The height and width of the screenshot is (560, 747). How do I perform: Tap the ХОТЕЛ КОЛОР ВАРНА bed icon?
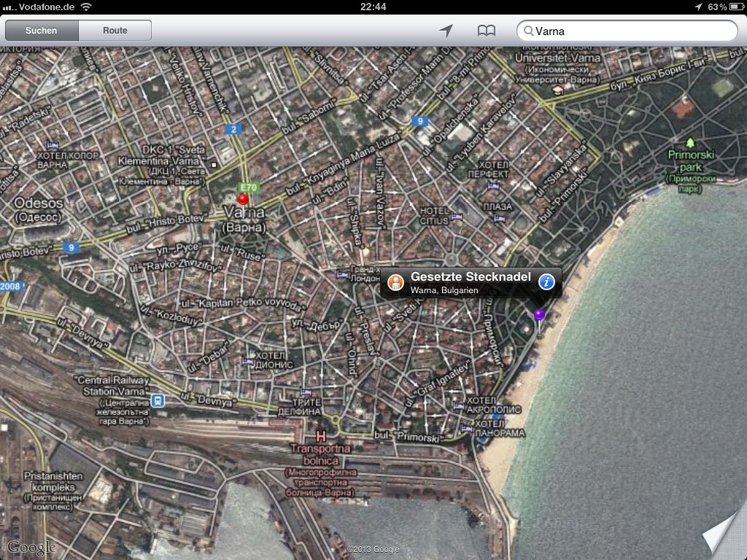[53, 145]
